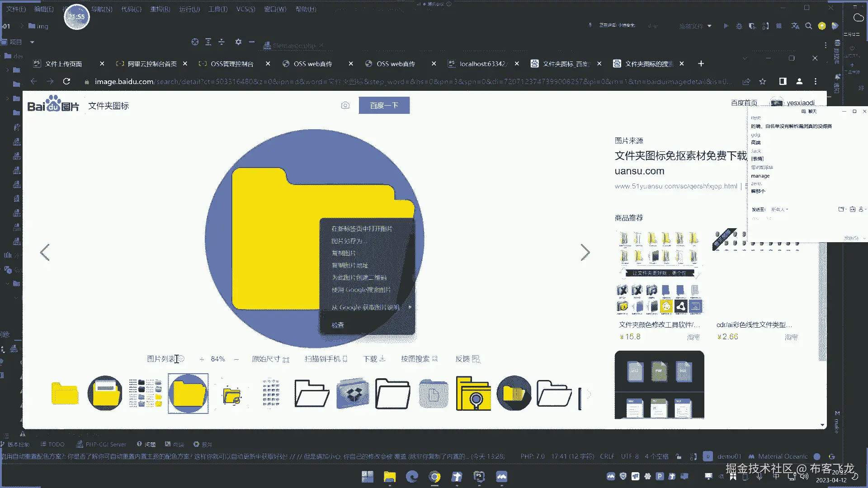Image resolution: width=868 pixels, height=488 pixels.
Task: Expand the 项目 panel dropdown
Action: tap(32, 42)
